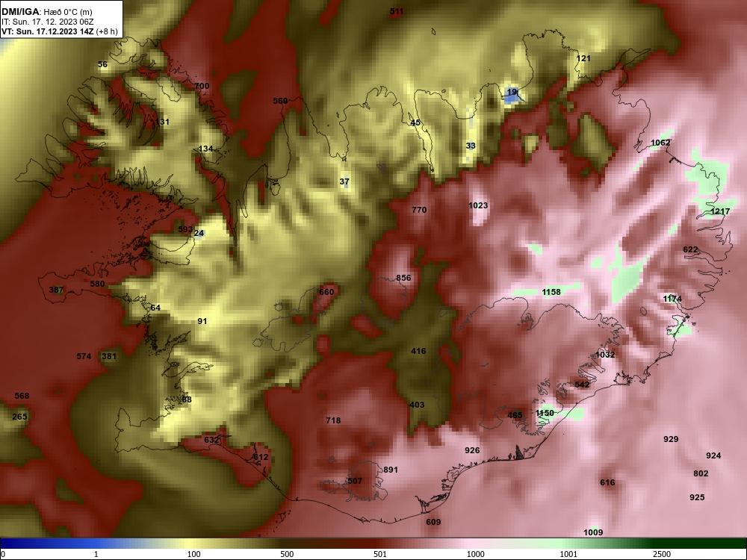Click the 387 value label
Viewport: 747px width, 560px height.
56,290
